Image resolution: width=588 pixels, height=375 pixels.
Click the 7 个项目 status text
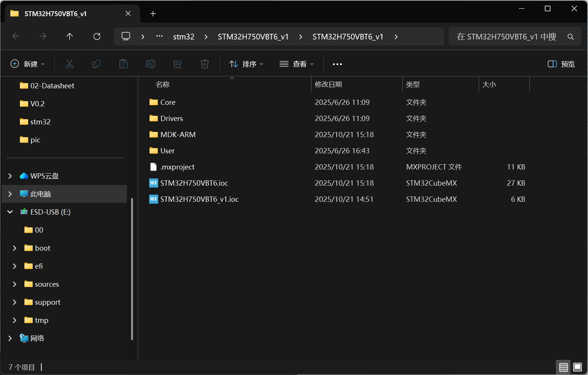[x=22, y=367]
